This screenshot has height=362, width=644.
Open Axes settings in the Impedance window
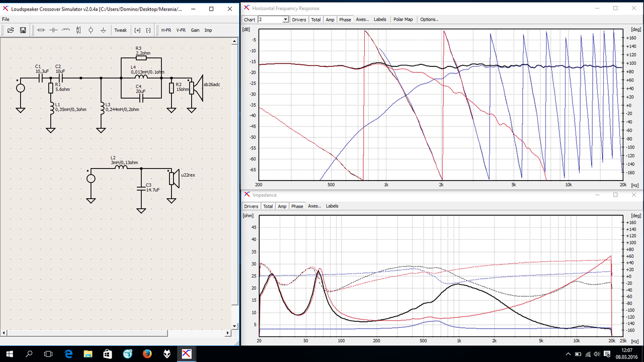(x=314, y=206)
